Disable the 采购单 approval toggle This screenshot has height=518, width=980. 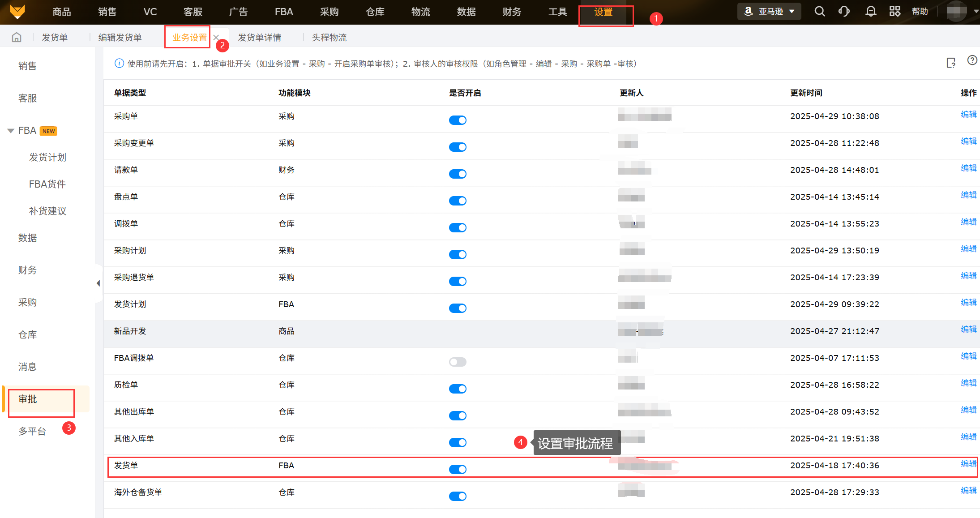pos(458,120)
